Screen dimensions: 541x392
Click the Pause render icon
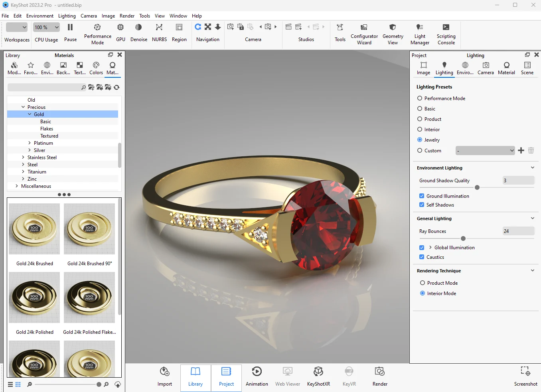[x=70, y=28]
